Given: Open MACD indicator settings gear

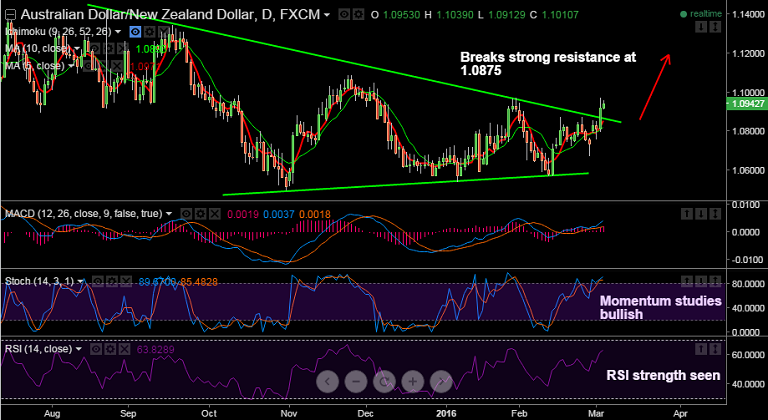Looking at the screenshot, I should click(x=200, y=214).
